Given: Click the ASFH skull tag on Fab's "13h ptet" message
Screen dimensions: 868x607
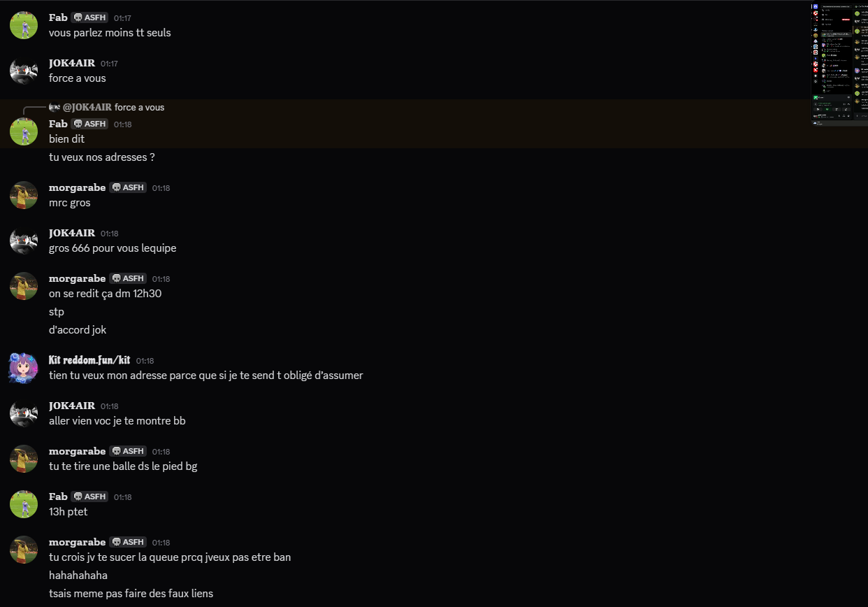Looking at the screenshot, I should tap(90, 497).
